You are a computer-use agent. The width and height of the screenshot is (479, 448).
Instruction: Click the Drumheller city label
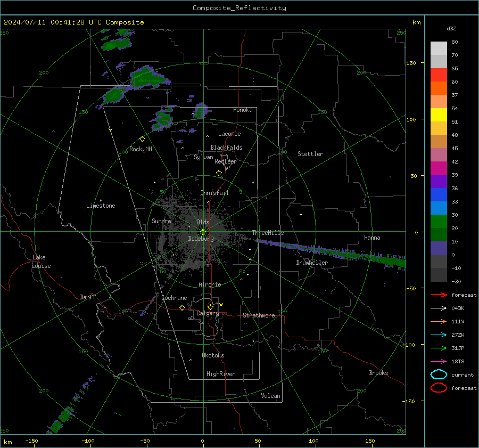coord(312,263)
